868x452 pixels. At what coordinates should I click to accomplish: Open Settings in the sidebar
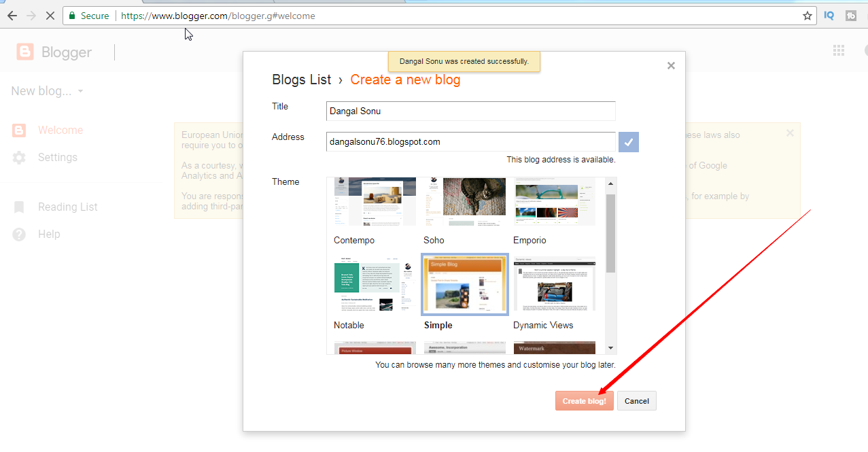[x=58, y=158]
